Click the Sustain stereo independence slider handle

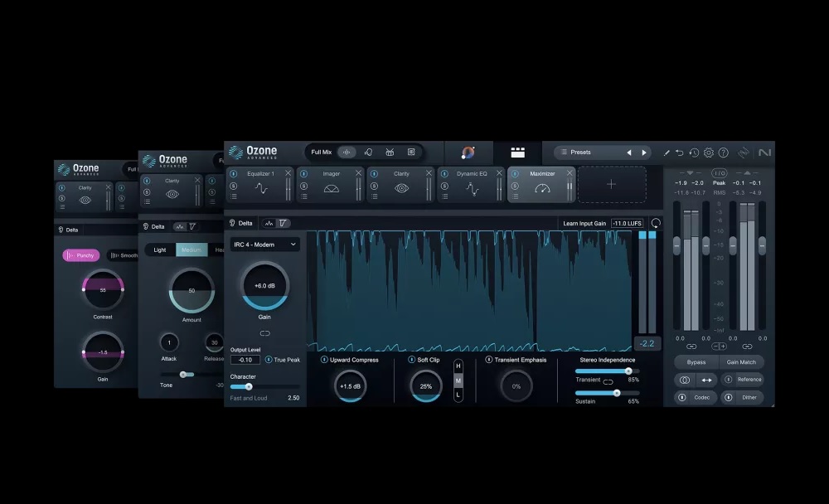click(617, 393)
